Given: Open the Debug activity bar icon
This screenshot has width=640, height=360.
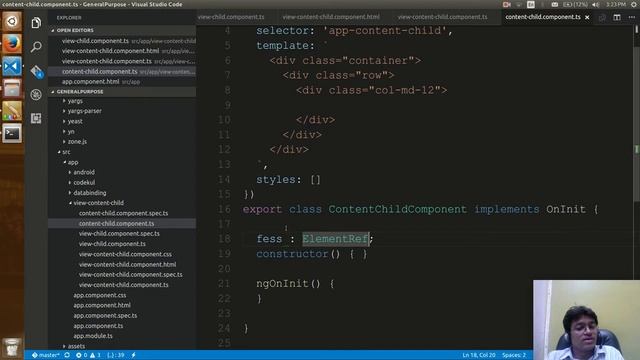Looking at the screenshot, I should click(36, 95).
